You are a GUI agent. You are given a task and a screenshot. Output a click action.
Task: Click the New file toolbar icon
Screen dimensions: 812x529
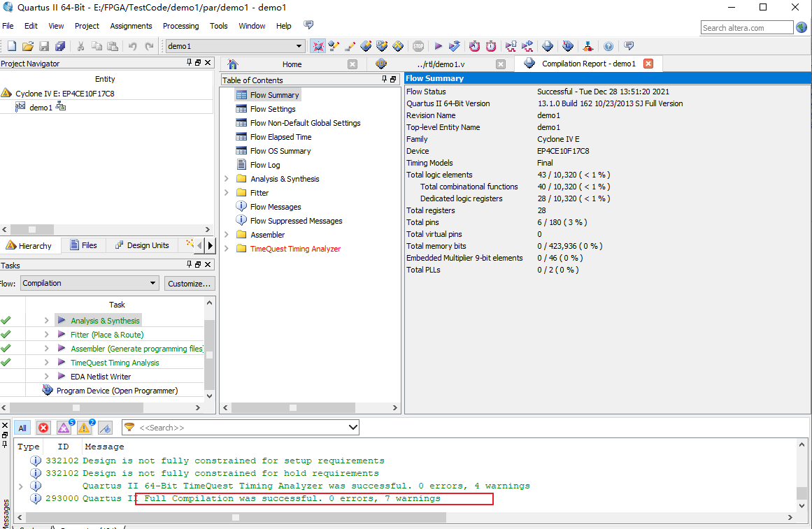(x=11, y=46)
